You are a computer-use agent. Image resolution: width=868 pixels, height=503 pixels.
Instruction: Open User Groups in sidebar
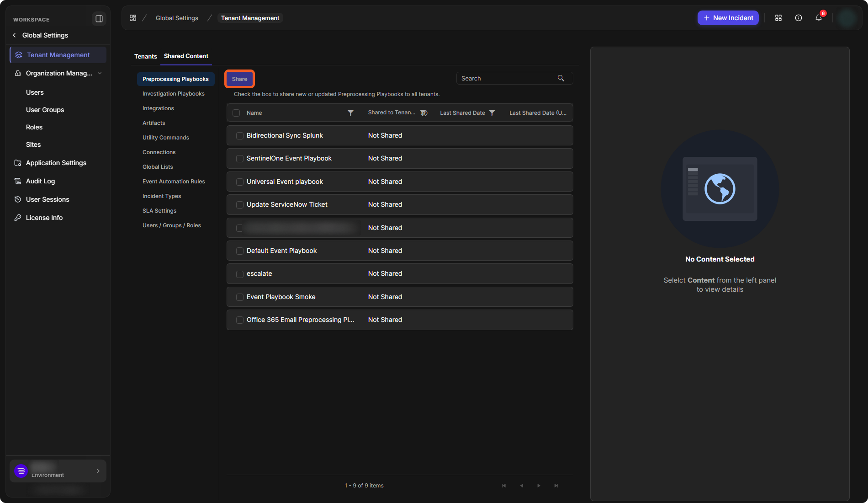(45, 110)
